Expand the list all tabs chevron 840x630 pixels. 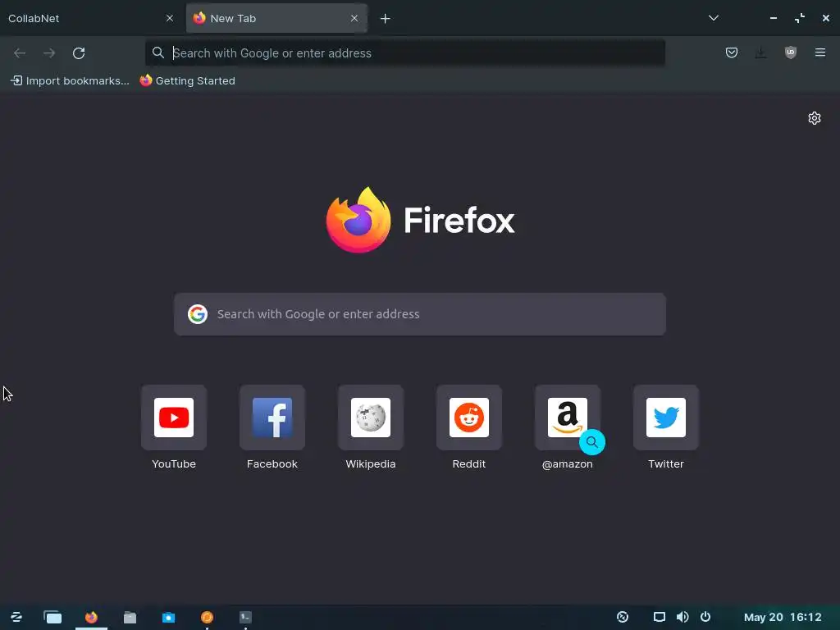point(713,18)
